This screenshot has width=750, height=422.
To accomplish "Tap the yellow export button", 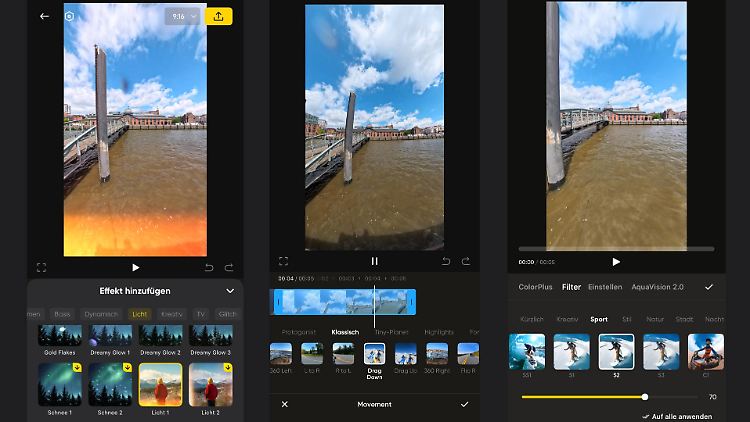I will coord(219,16).
